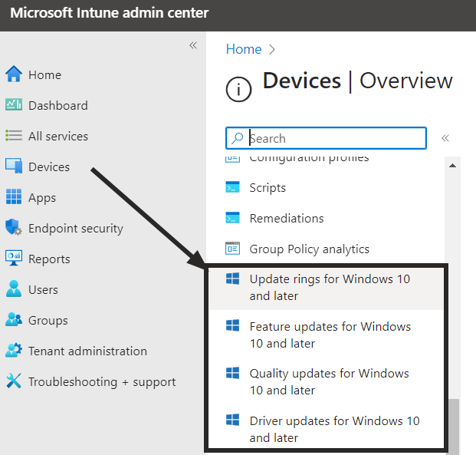This screenshot has width=476, height=455.
Task: Open Group Policy analytics
Action: pyautogui.click(x=310, y=249)
